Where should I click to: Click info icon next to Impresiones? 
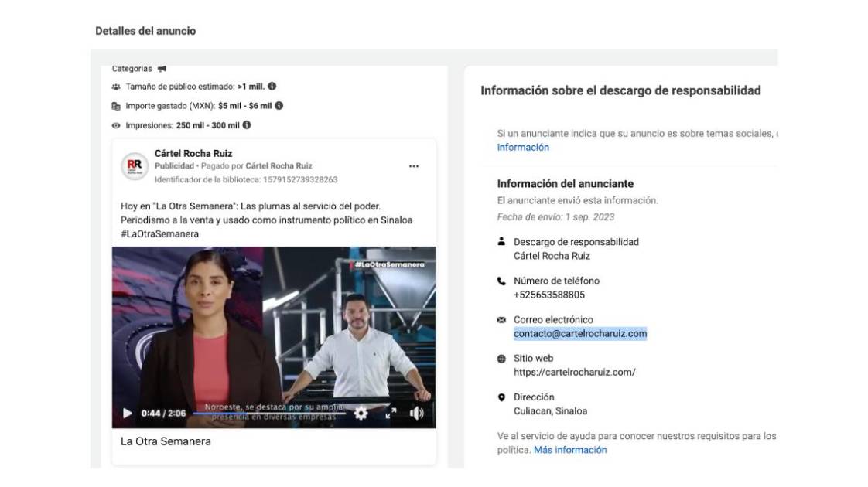(x=246, y=125)
